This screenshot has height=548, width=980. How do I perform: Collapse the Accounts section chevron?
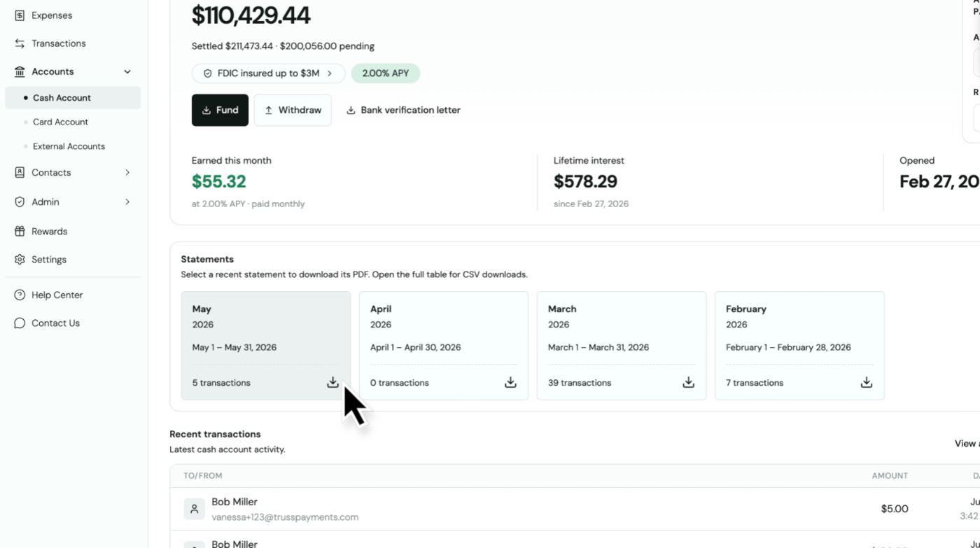click(x=127, y=71)
